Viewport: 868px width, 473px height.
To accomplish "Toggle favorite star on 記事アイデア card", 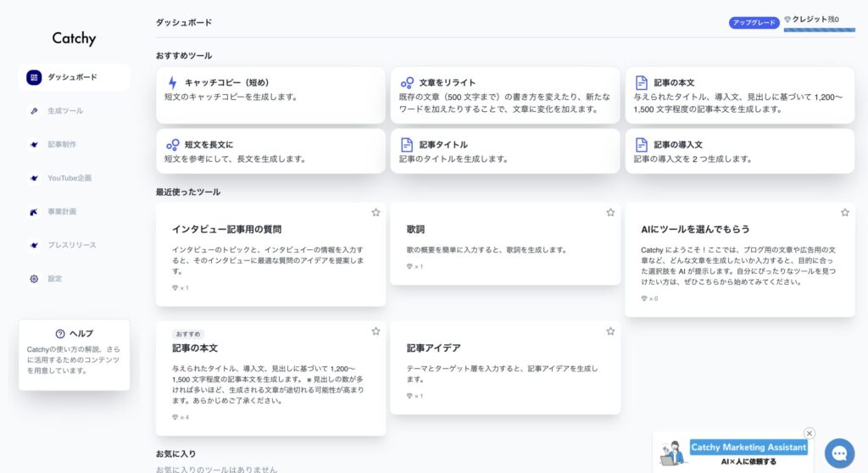I will point(610,331).
